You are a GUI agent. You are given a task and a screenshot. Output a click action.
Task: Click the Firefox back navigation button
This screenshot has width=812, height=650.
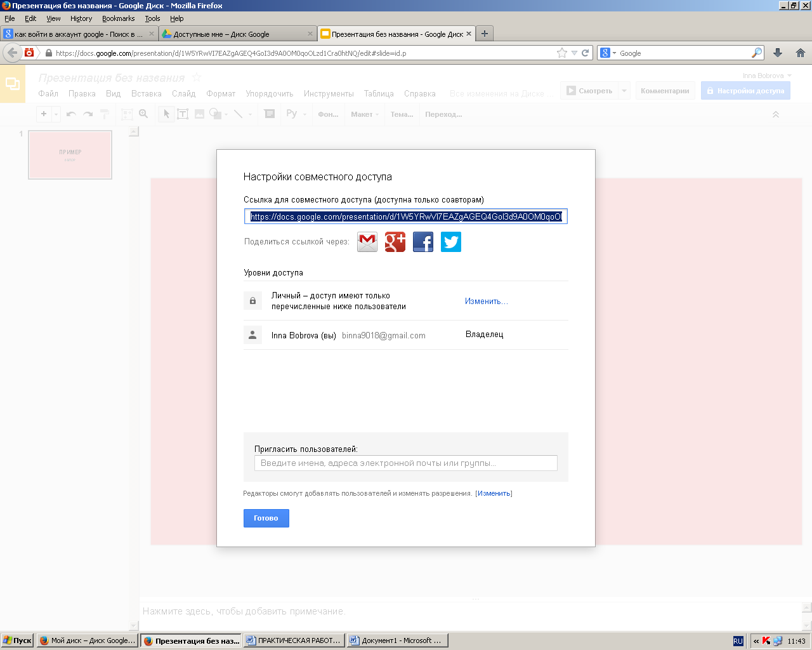click(12, 53)
